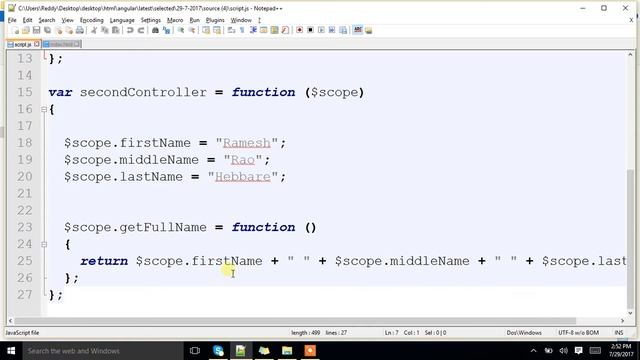Play back the recorded macro
Screen dimensions: 640x360
pos(321,30)
